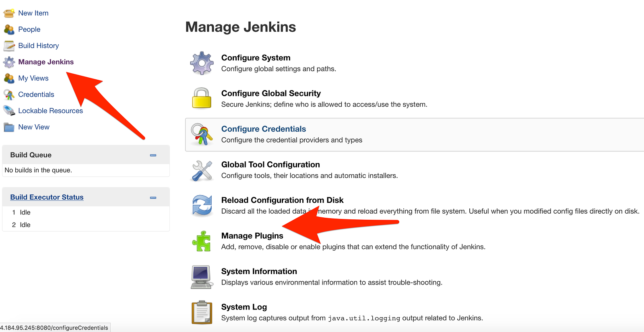Open the Build History link
The width and height of the screenshot is (644, 332).
(39, 46)
